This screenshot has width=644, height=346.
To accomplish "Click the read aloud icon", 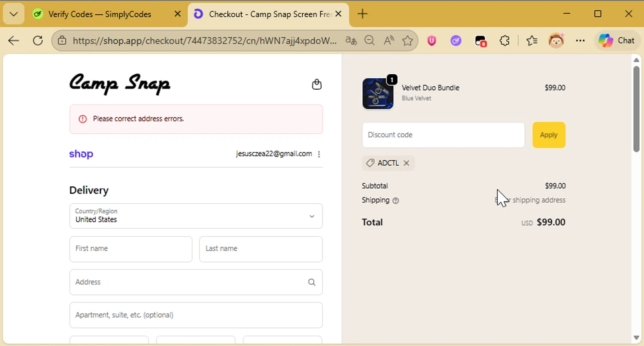I will [389, 40].
